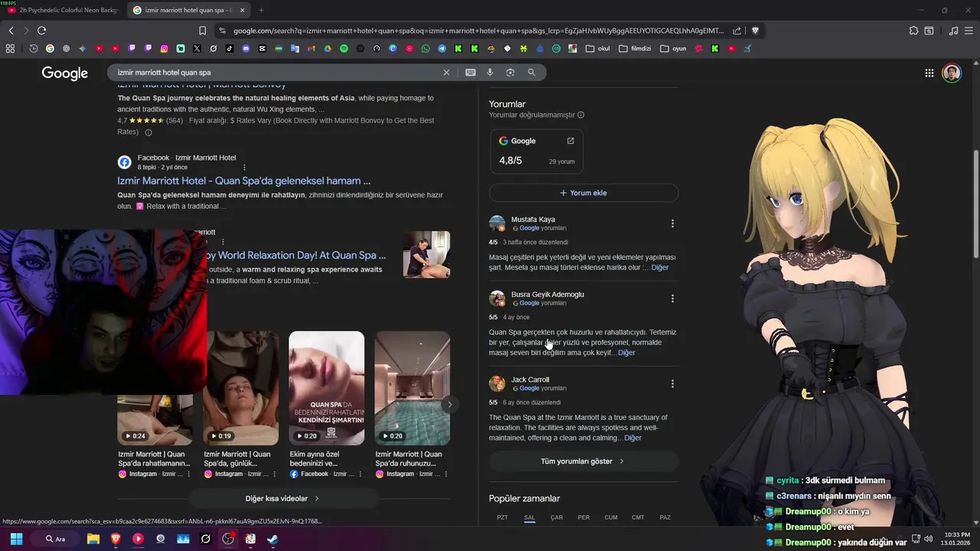Open TikTok bookmark in bookmarks bar
The width and height of the screenshot is (980, 551).
(x=230, y=48)
